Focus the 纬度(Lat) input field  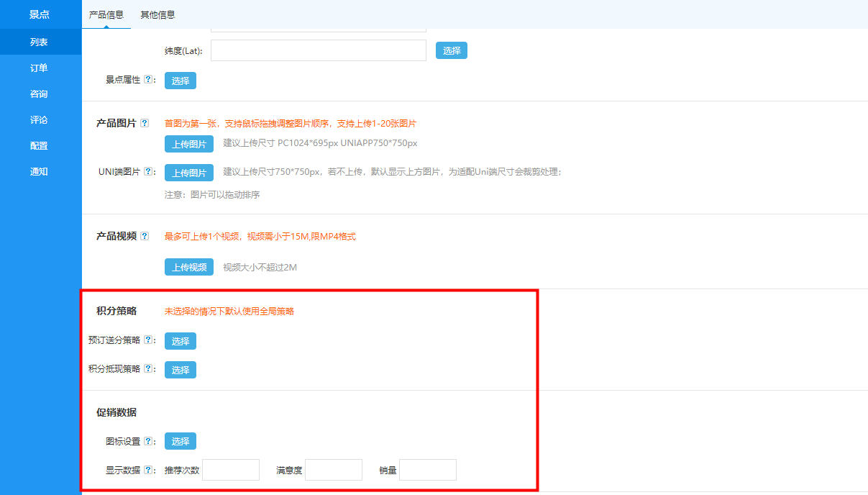318,50
